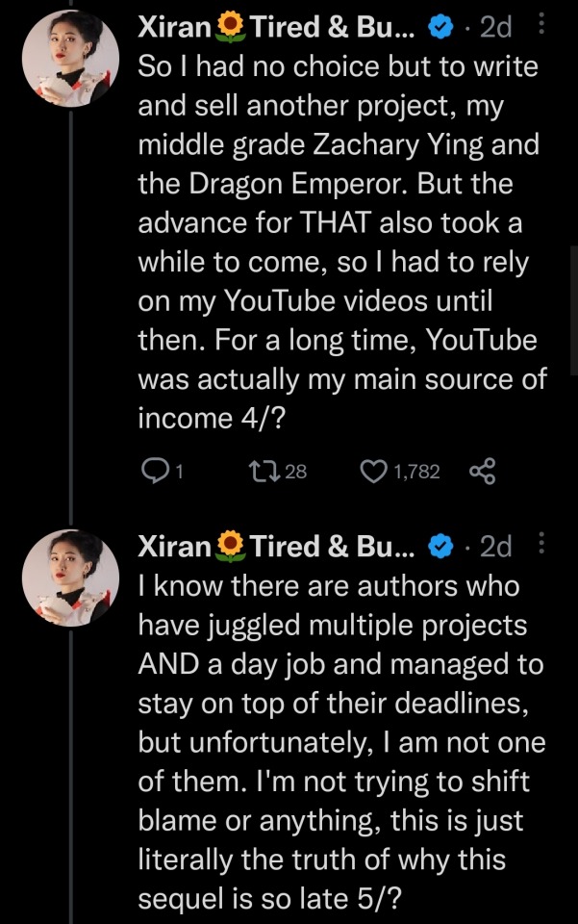Click the sunflower emoji in the top username
Screen dimensions: 578x924
click(230, 29)
